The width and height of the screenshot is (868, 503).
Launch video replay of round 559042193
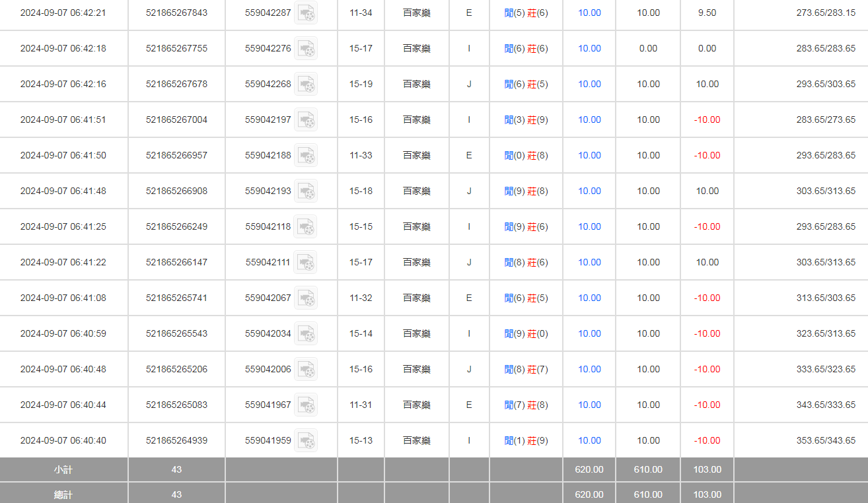pyautogui.click(x=305, y=191)
